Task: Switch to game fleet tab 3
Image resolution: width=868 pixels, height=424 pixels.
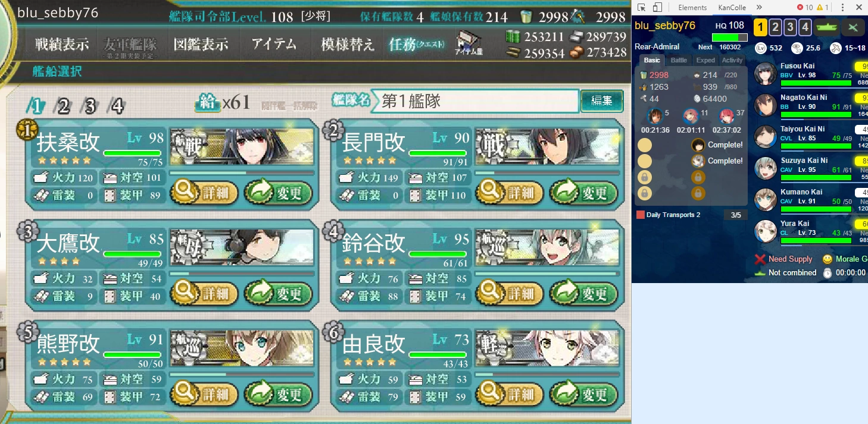Action: [x=90, y=106]
